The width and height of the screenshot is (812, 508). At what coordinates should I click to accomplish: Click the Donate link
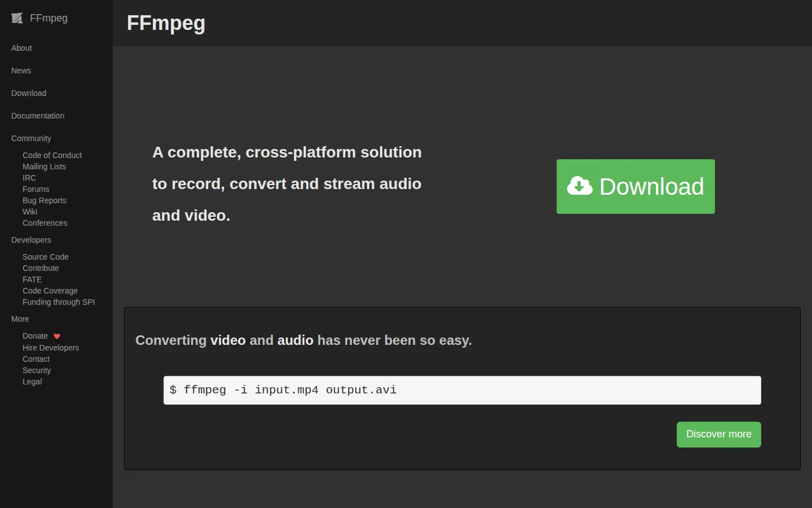click(35, 336)
